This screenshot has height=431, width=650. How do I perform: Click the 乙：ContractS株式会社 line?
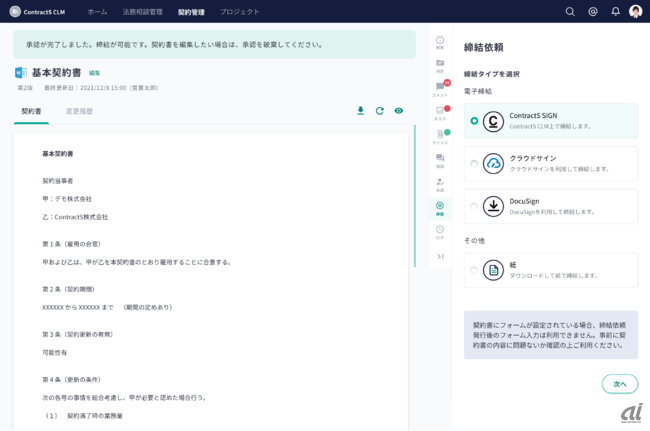pos(75,217)
